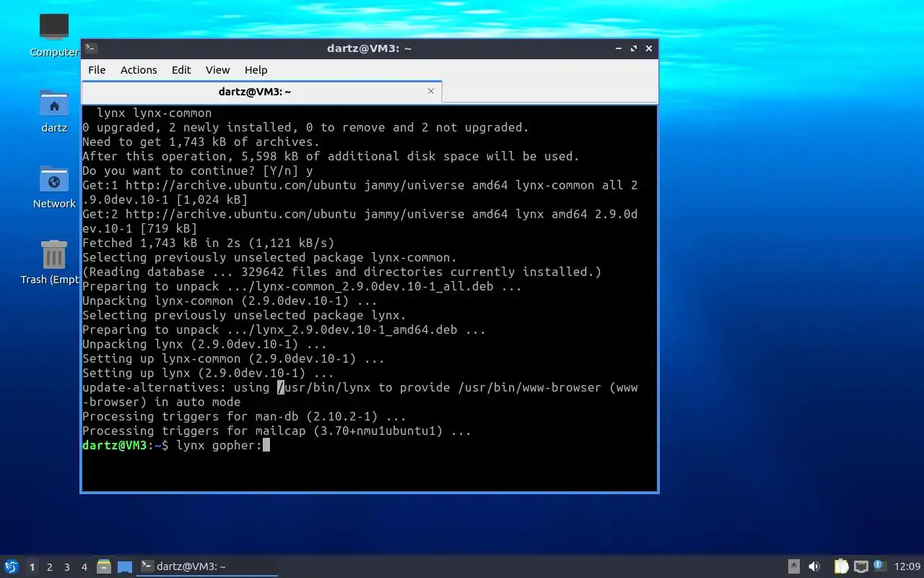This screenshot has height=578, width=924.
Task: Click the '/usr/bin/lynx' path text
Action: coord(324,387)
